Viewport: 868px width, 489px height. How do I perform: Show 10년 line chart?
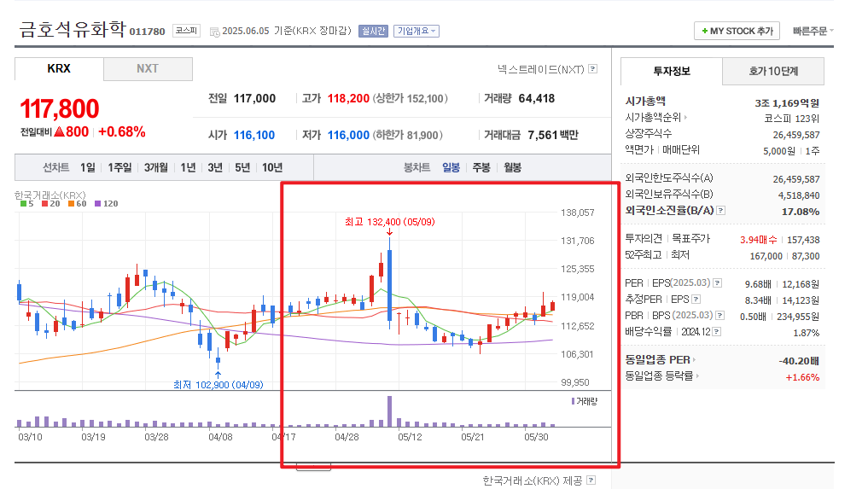(272, 167)
